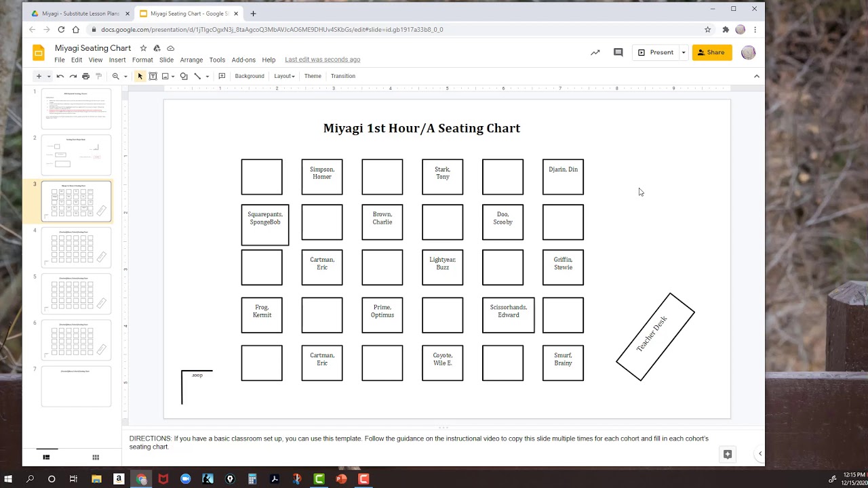Viewport: 868px width, 488px height.
Task: Select the Shape tool
Action: (184, 76)
